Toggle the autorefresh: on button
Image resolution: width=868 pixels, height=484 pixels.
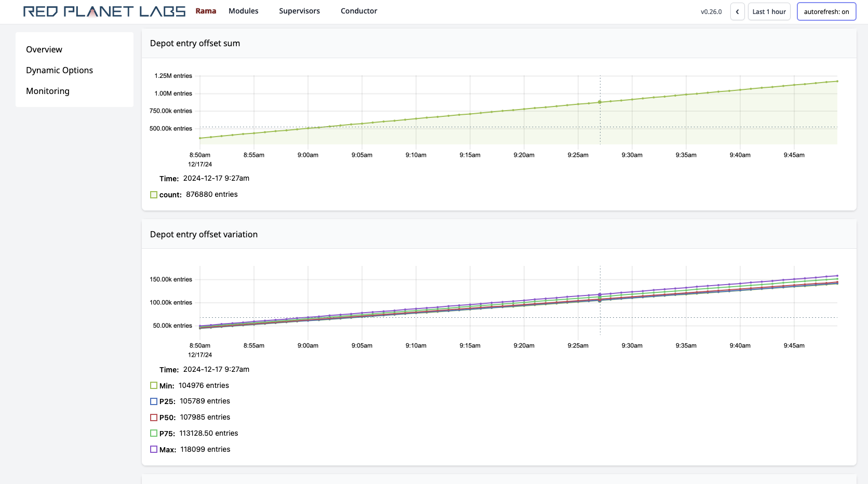point(826,11)
